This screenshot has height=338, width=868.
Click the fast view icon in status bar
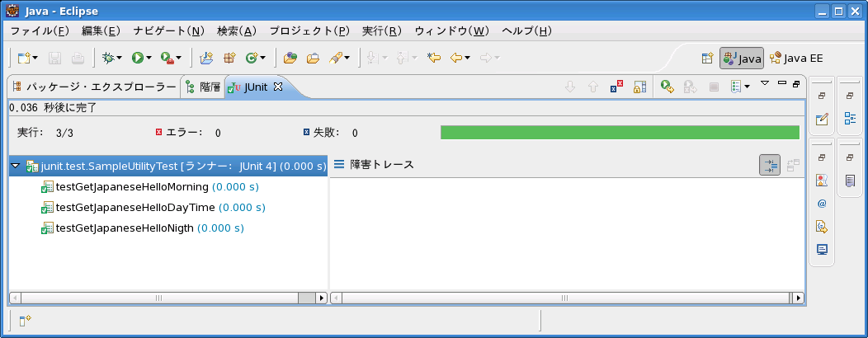[x=25, y=321]
